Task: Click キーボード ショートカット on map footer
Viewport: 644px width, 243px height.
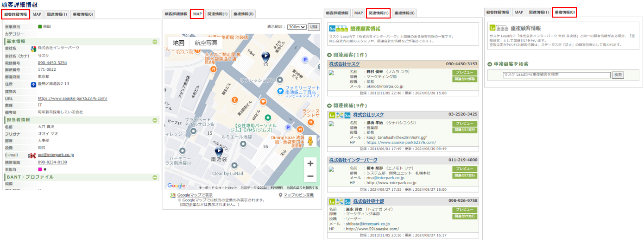Action: [x=218, y=188]
